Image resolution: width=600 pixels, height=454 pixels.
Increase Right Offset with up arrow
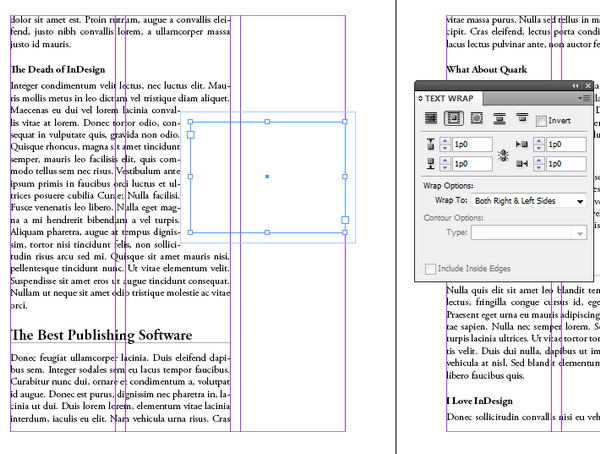point(539,160)
